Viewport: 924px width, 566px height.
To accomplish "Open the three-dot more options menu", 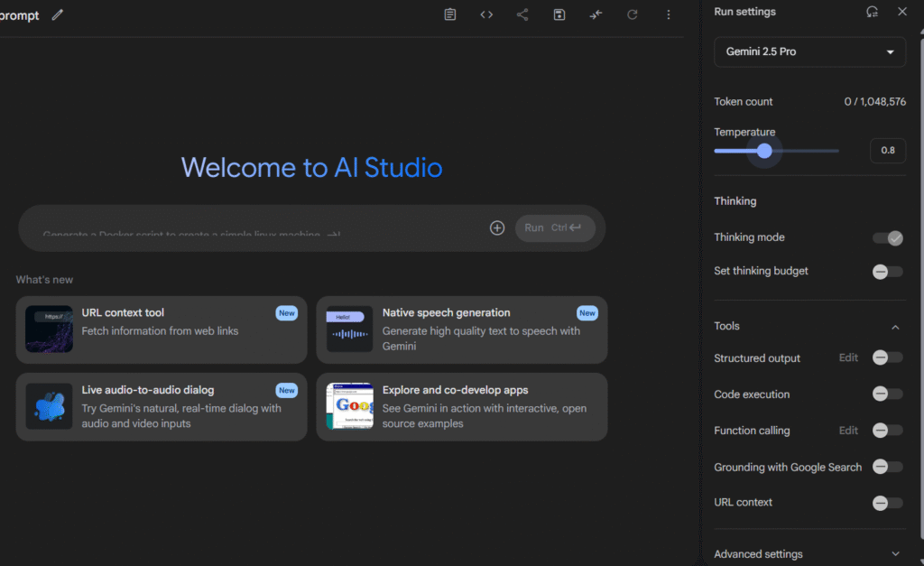I will 669,14.
